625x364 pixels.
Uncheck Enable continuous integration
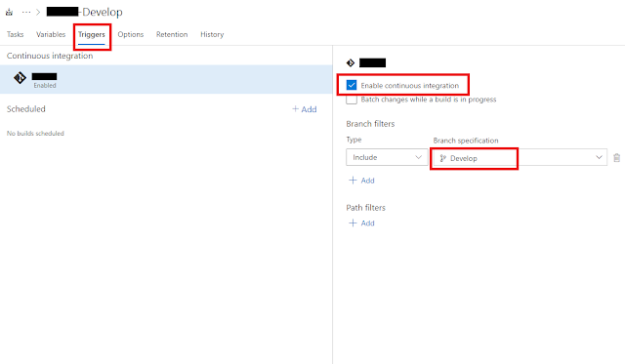tap(352, 85)
